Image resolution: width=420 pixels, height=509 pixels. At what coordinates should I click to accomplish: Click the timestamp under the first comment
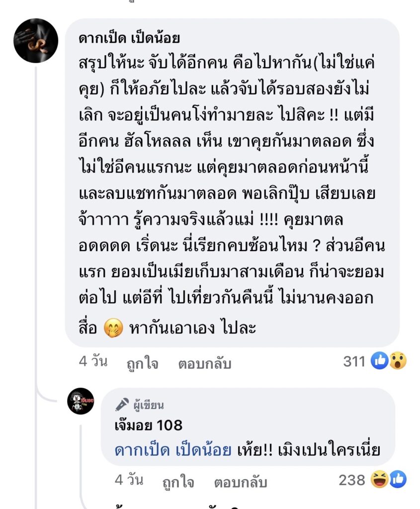[x=93, y=361]
